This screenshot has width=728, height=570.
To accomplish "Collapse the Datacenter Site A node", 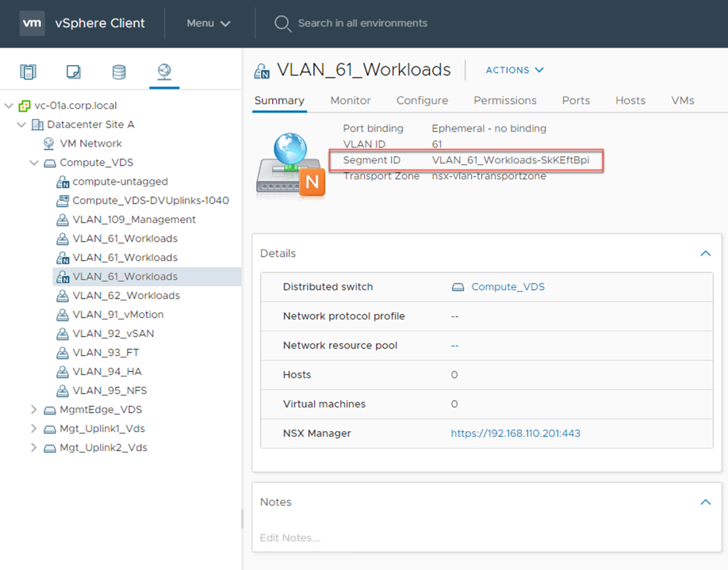I will (x=21, y=125).
